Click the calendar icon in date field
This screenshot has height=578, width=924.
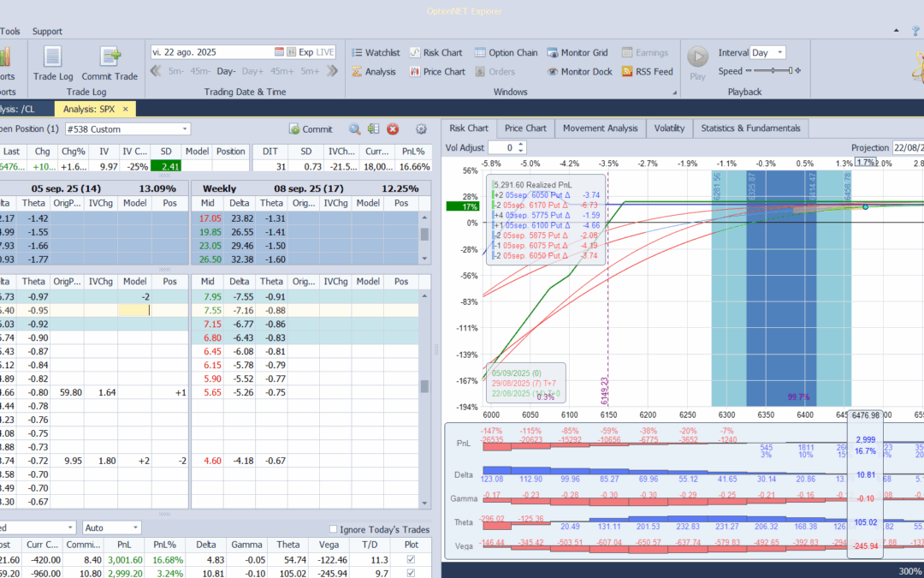pyautogui.click(x=279, y=52)
